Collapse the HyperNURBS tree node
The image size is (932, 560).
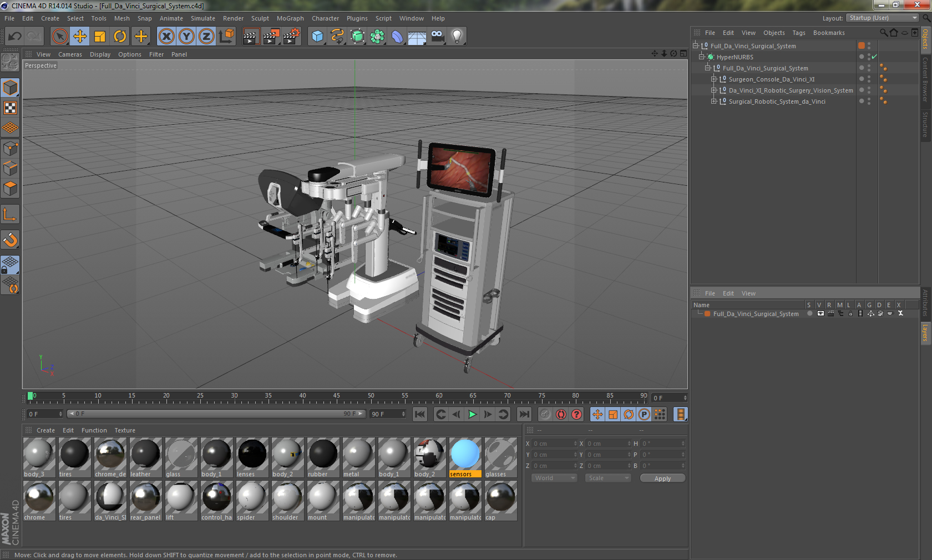(701, 57)
